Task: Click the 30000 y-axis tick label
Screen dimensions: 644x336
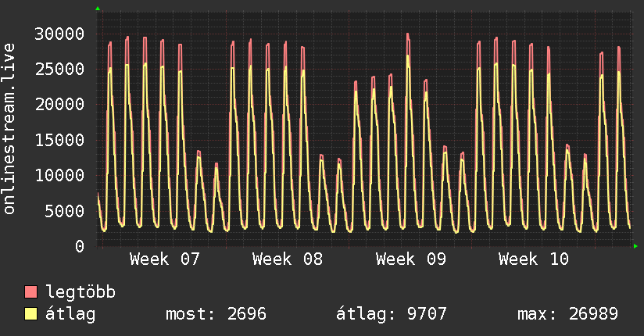Action: coord(61,34)
